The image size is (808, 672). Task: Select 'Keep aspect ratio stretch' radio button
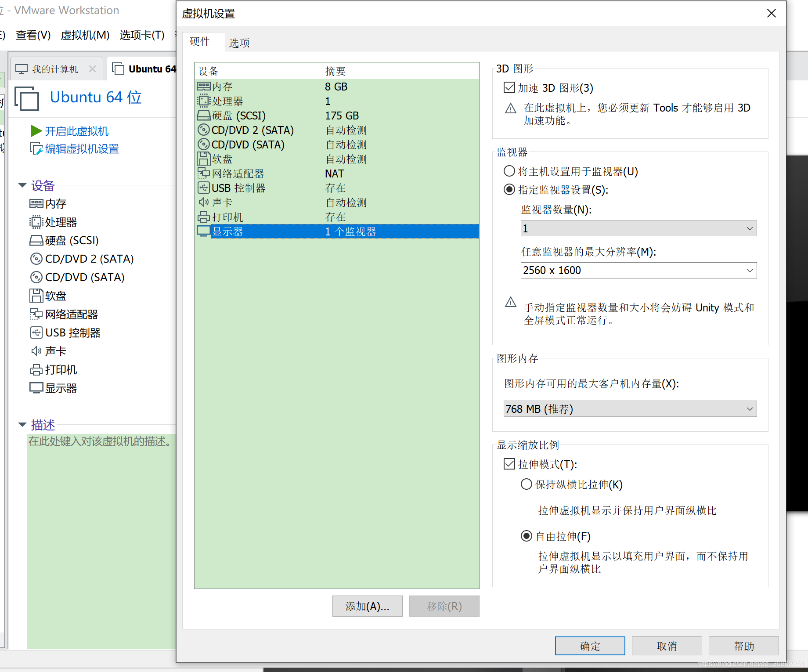pos(527,484)
